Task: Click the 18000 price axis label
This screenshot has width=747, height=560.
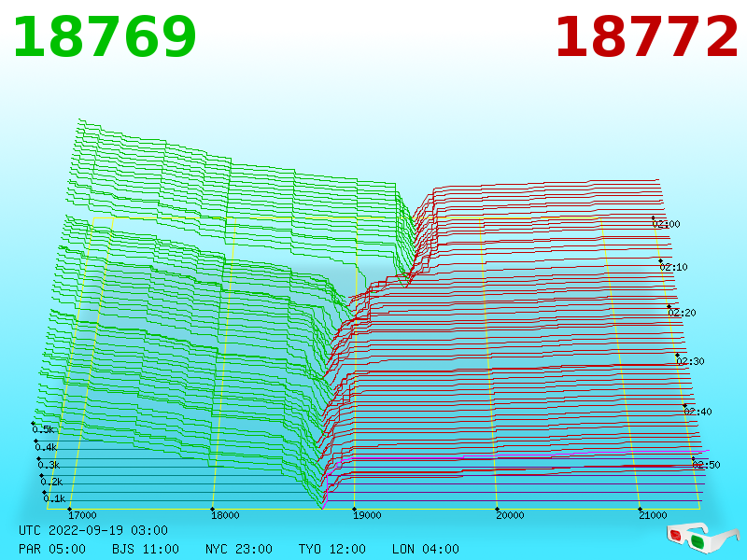Action: [x=225, y=515]
